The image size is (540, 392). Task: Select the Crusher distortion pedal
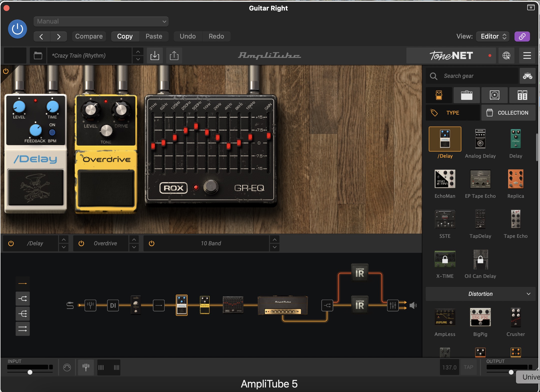point(515,317)
